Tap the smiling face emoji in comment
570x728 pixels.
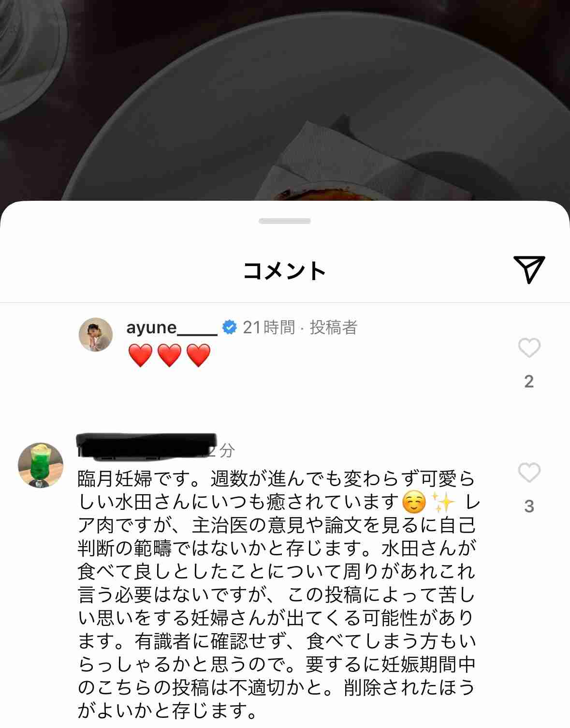pyautogui.click(x=414, y=502)
